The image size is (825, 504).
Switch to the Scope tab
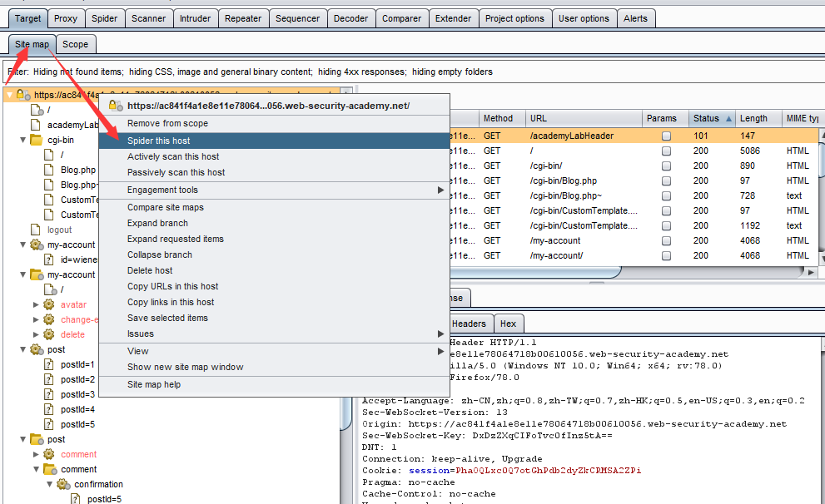coord(75,44)
